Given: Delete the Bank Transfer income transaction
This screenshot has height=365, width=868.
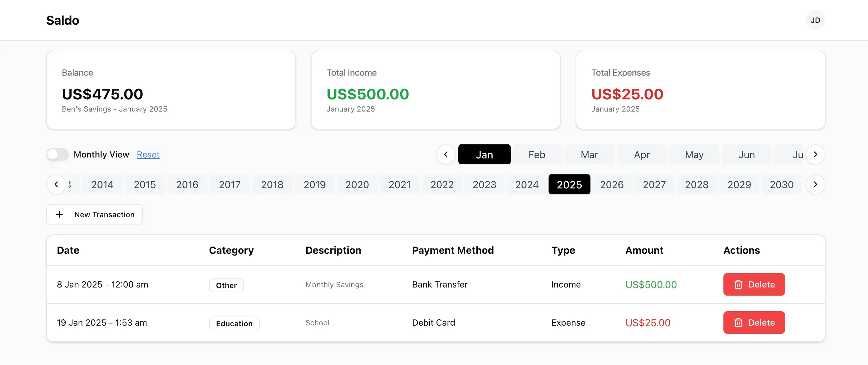Looking at the screenshot, I should [754, 284].
